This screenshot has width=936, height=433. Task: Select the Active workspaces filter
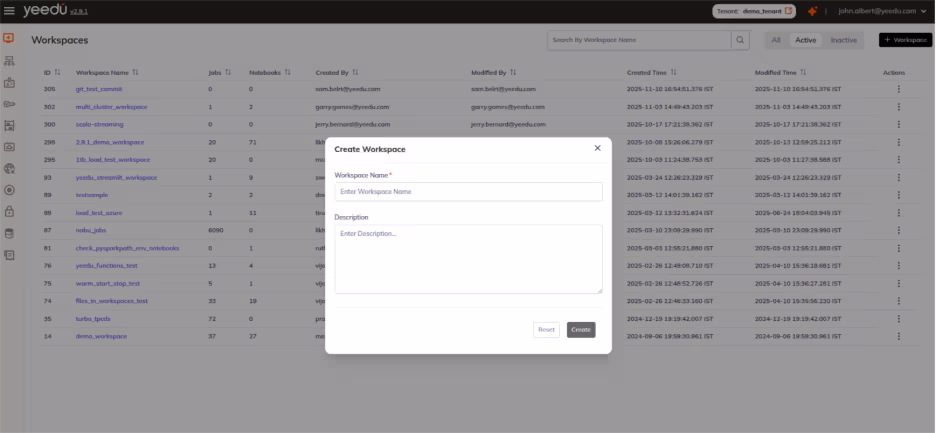pyautogui.click(x=805, y=40)
